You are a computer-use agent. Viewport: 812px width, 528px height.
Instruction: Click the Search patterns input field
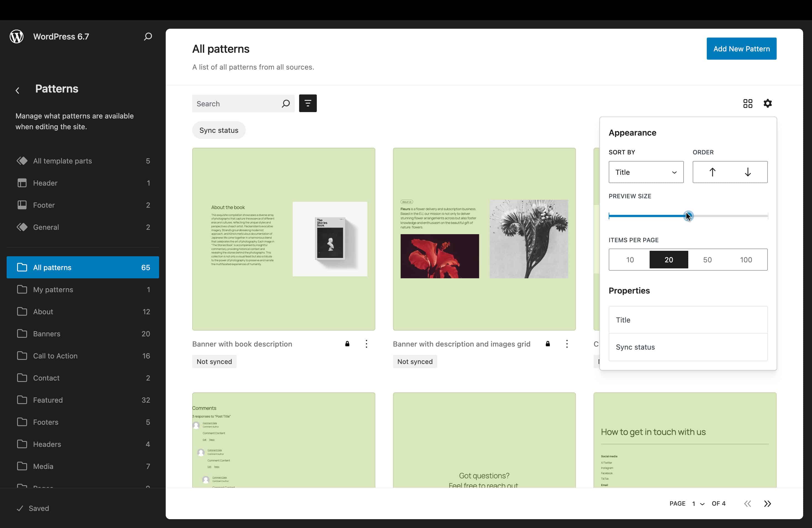243,104
